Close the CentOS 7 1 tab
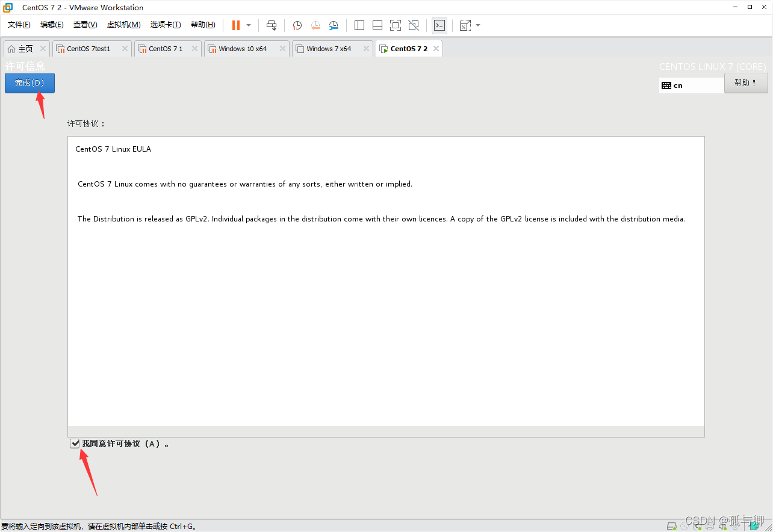773x532 pixels. [194, 49]
